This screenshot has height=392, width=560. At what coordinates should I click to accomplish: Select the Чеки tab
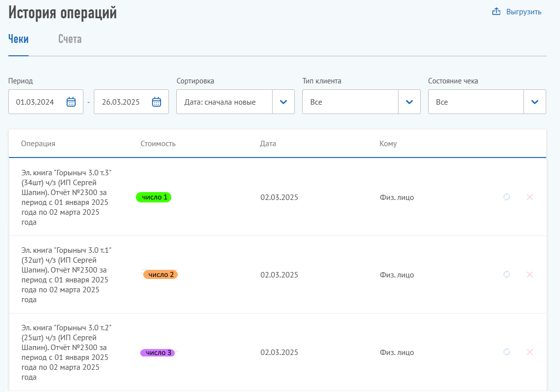click(x=18, y=39)
